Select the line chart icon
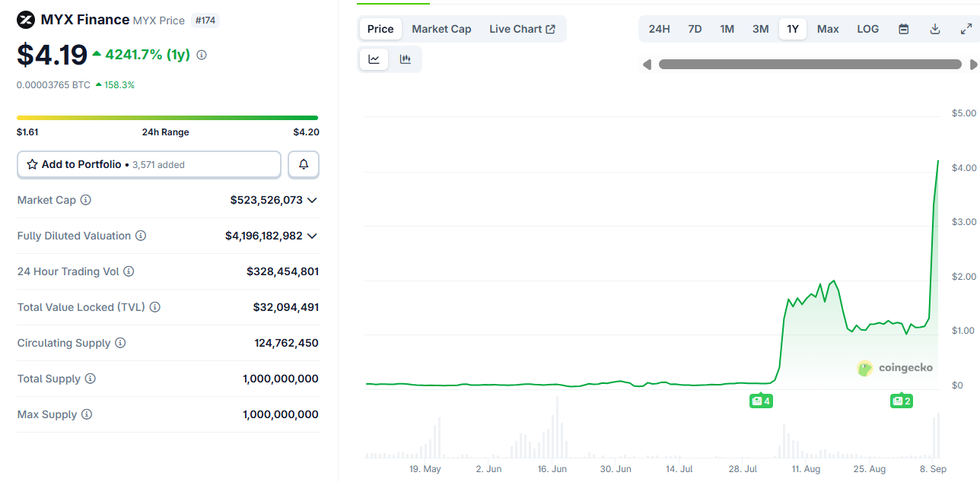Image resolution: width=980 pixels, height=482 pixels. (374, 59)
